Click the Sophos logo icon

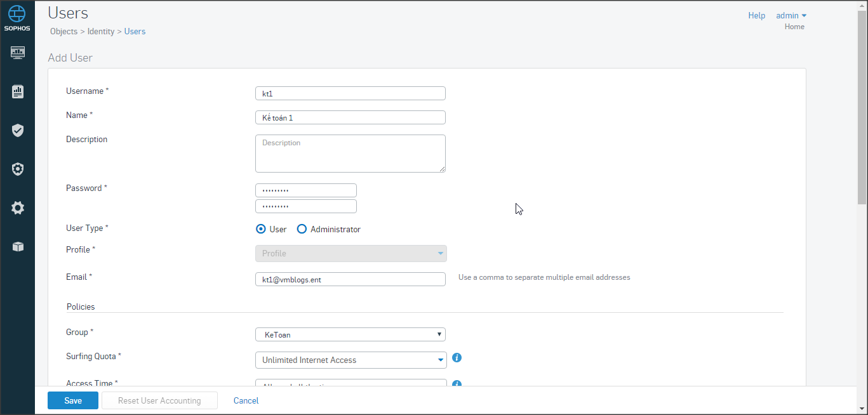pos(17,14)
